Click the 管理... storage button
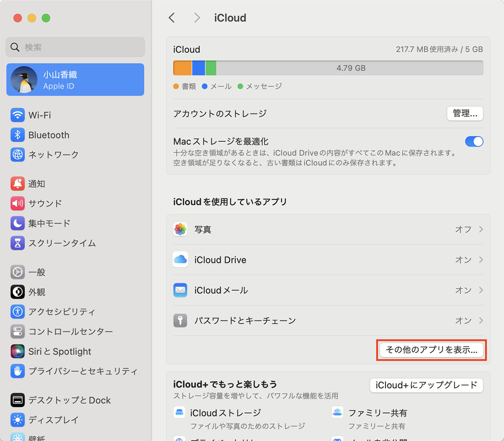Image resolution: width=504 pixels, height=441 pixels. coord(465,114)
